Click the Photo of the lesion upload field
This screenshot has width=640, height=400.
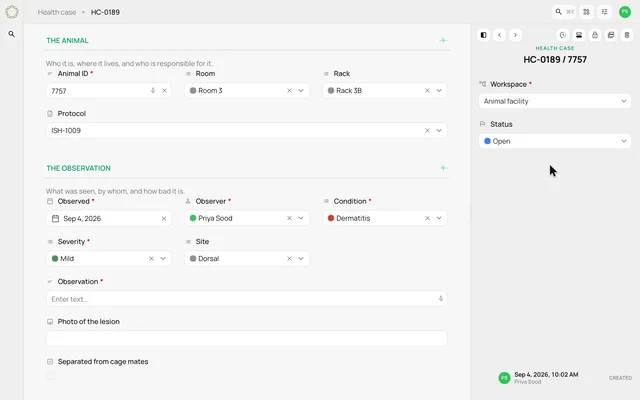247,339
